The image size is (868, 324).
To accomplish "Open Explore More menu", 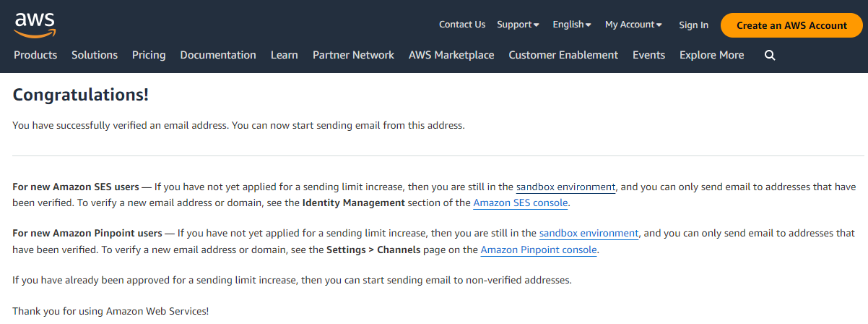I will coord(711,55).
